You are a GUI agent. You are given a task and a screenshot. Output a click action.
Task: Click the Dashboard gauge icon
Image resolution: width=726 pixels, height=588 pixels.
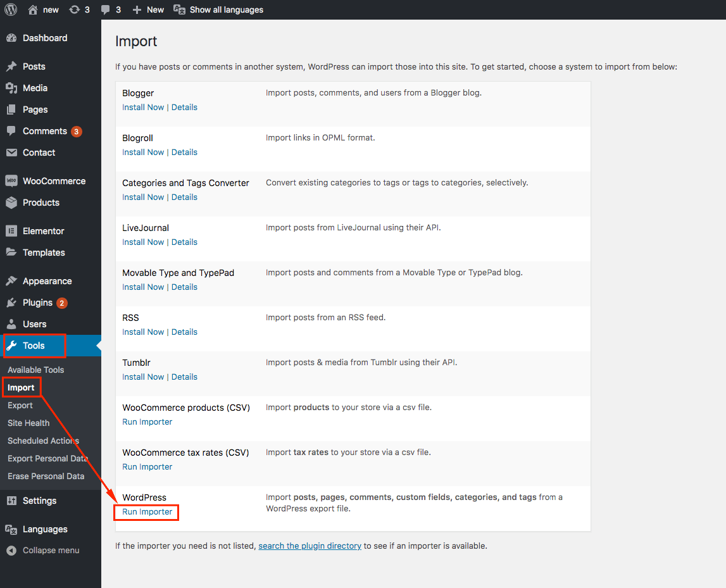tap(11, 38)
